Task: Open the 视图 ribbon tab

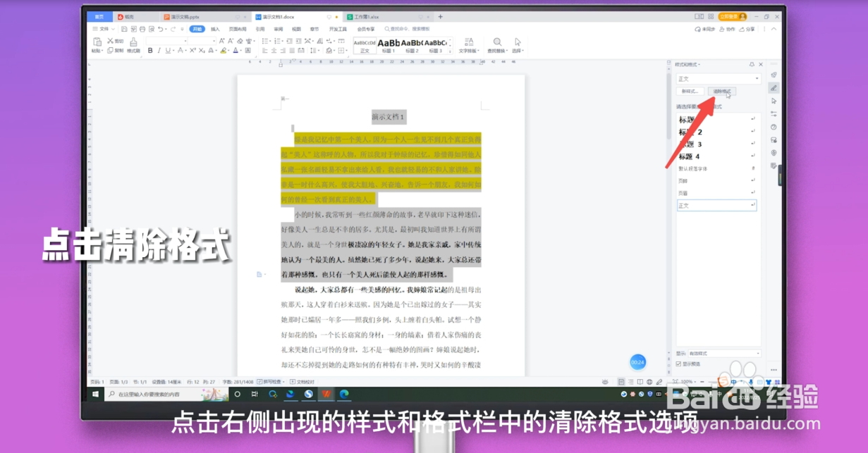Action: click(x=296, y=29)
